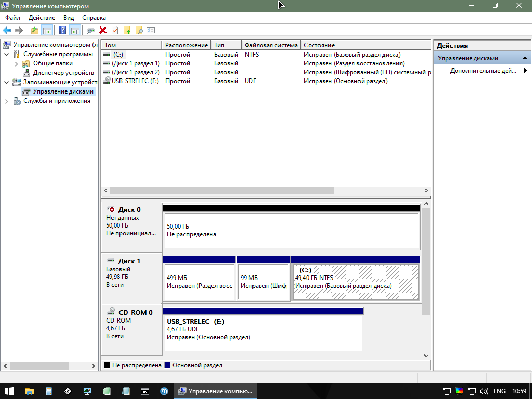Viewport: 532px width, 399px height.
Task: Click the blue Основной раздел legend swatch
Action: pyautogui.click(x=167, y=365)
